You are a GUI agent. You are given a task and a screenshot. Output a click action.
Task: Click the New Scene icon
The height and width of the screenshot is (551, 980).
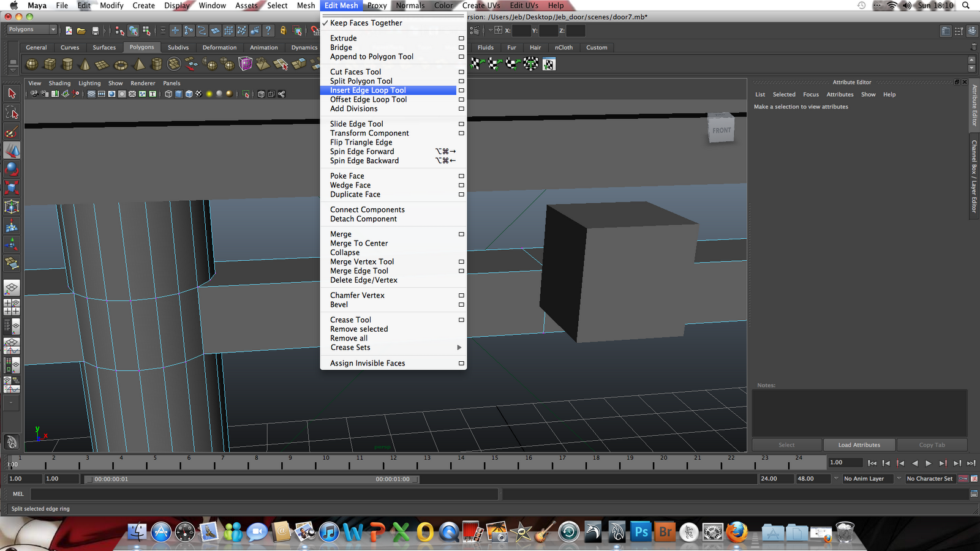point(69,31)
